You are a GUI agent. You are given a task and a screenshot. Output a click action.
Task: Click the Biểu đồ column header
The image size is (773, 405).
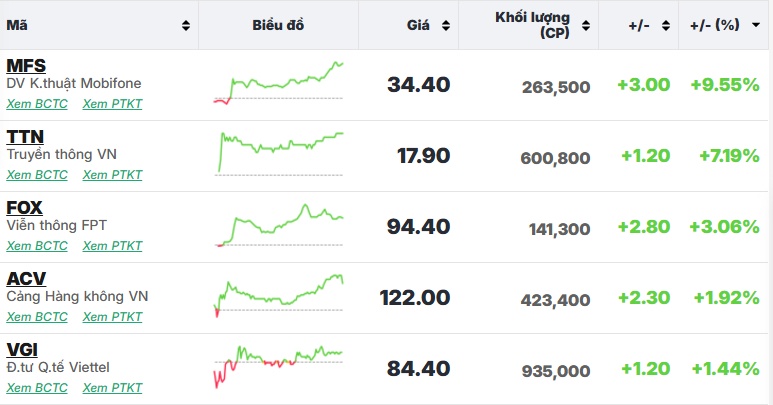click(x=278, y=26)
